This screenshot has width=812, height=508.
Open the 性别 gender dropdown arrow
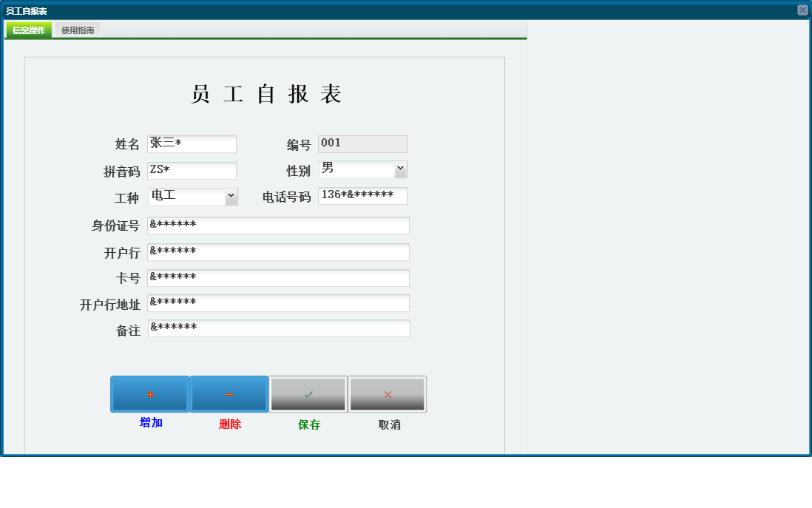click(401, 169)
